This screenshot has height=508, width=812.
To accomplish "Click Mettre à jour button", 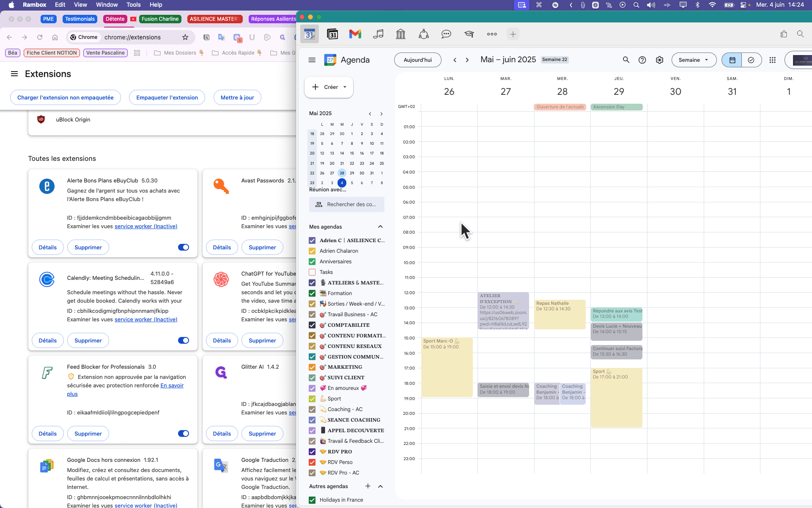I will 237,98.
